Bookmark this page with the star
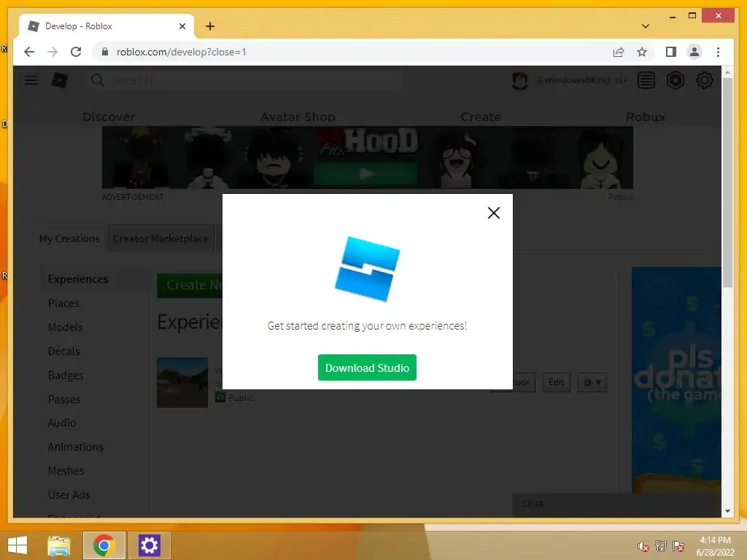Viewport: 747px width, 560px height. (x=642, y=52)
